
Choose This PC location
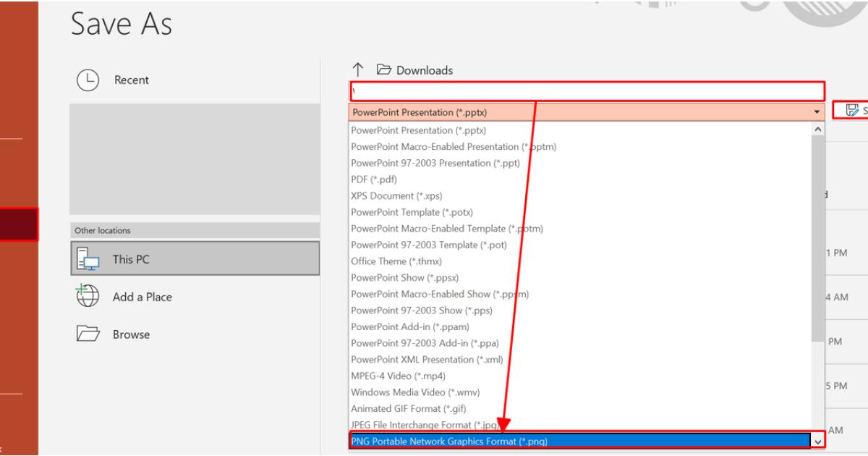(195, 258)
